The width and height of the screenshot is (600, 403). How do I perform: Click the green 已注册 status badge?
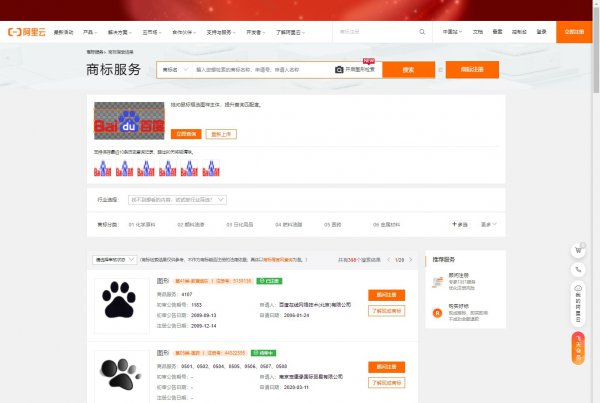269,281
